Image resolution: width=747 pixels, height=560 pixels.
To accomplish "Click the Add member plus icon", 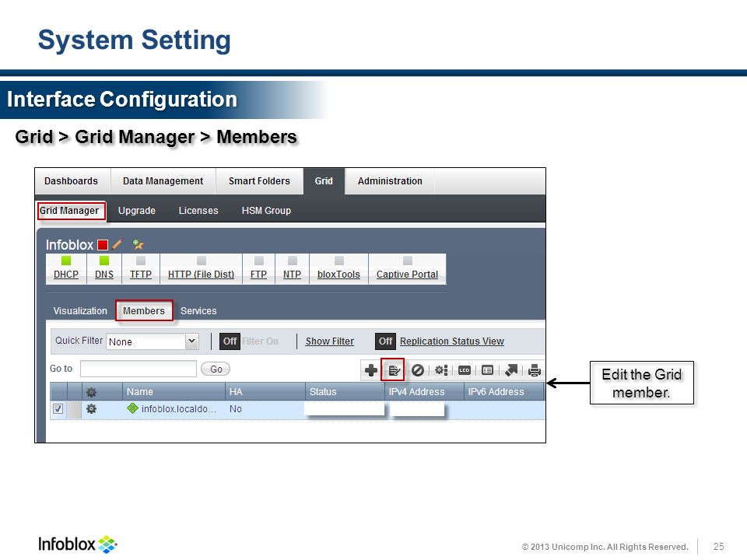I will (370, 370).
